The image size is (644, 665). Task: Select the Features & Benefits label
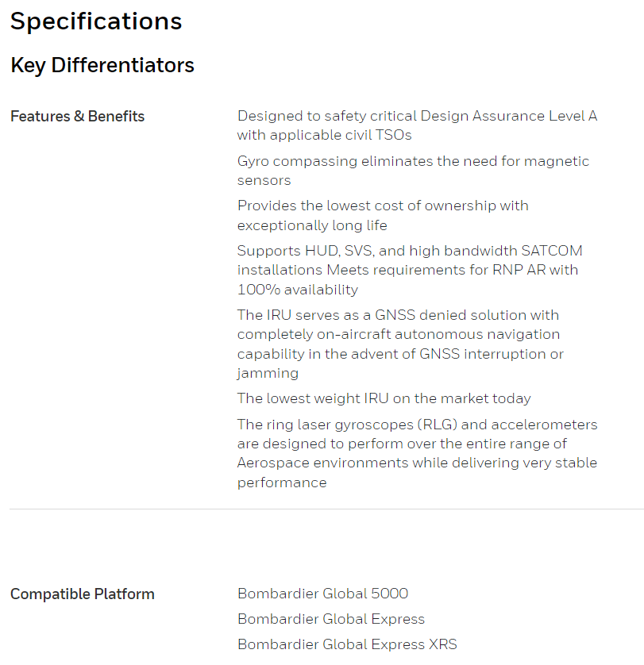77,116
